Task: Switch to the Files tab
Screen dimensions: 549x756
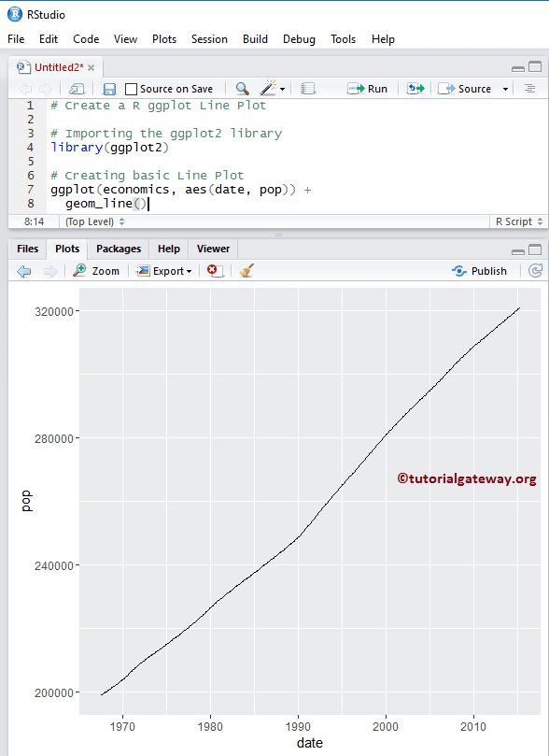Action: [27, 249]
